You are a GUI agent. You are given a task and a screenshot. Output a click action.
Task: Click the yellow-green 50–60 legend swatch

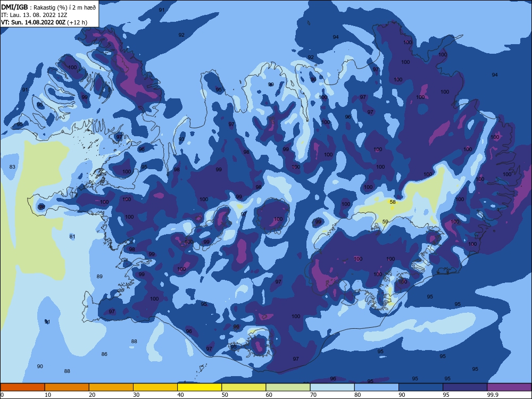[x=244, y=387]
